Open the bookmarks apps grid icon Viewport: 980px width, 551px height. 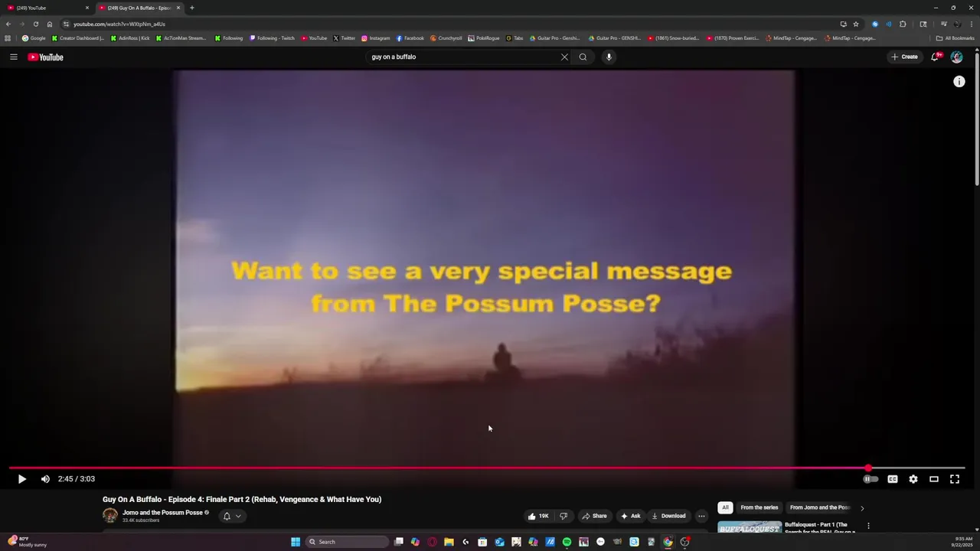(8, 37)
